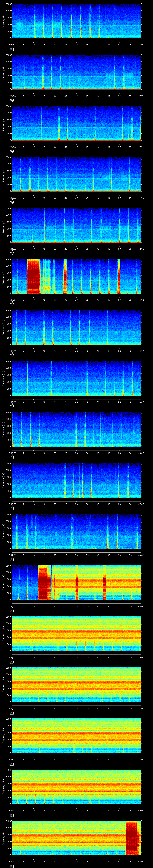This screenshot has width=153, height=868.
Task: Click the 43:00 end time label
Action: (141, 300)
